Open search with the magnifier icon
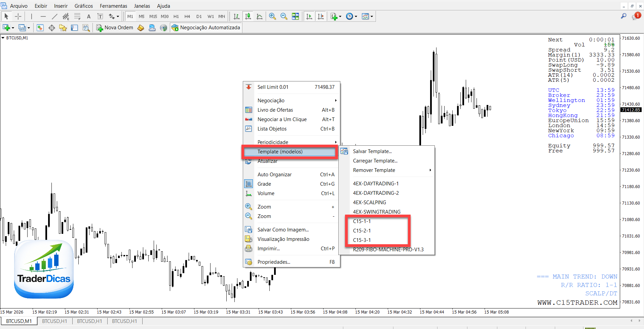The width and height of the screenshot is (644, 329). pos(623,16)
